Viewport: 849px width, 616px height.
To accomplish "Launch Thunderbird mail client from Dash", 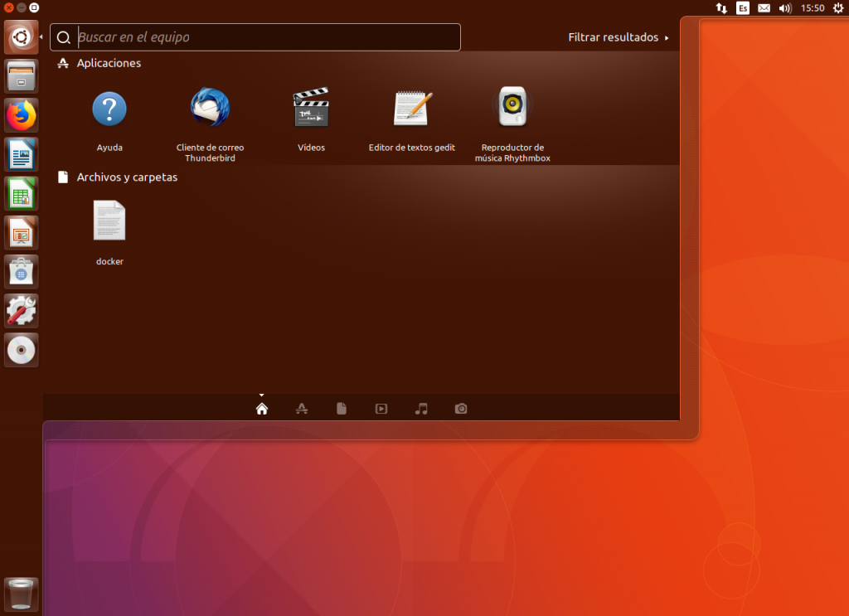I will (x=210, y=107).
